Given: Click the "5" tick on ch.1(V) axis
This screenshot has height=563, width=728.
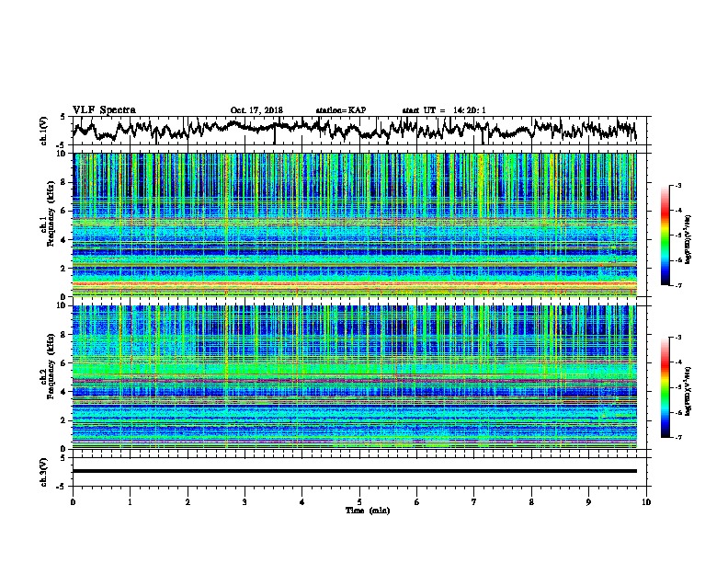Looking at the screenshot, I should (x=63, y=117).
